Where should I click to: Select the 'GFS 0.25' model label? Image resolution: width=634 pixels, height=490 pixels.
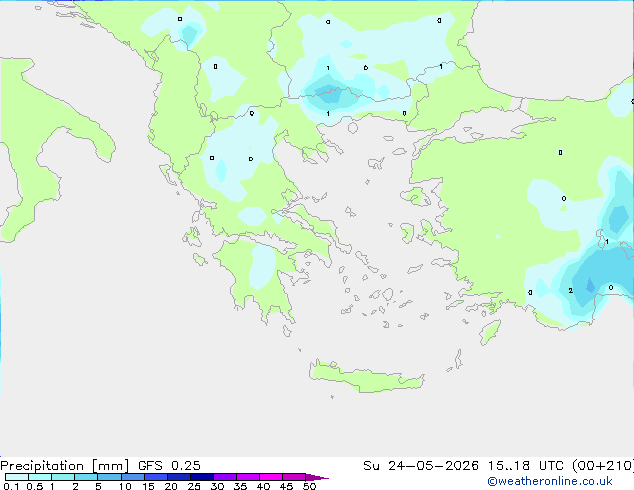click(x=169, y=466)
